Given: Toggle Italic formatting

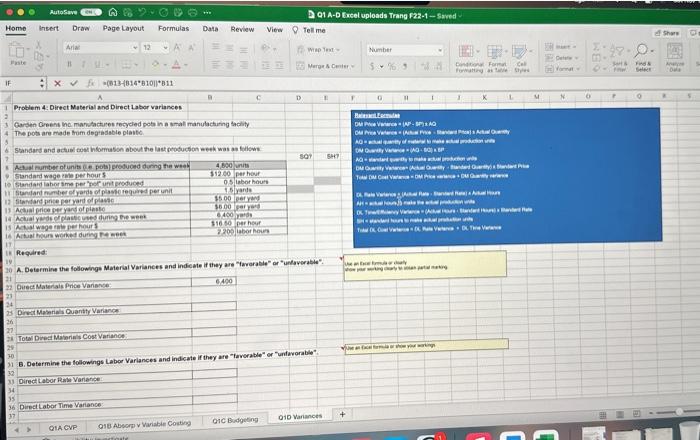Looking at the screenshot, I should point(83,64).
